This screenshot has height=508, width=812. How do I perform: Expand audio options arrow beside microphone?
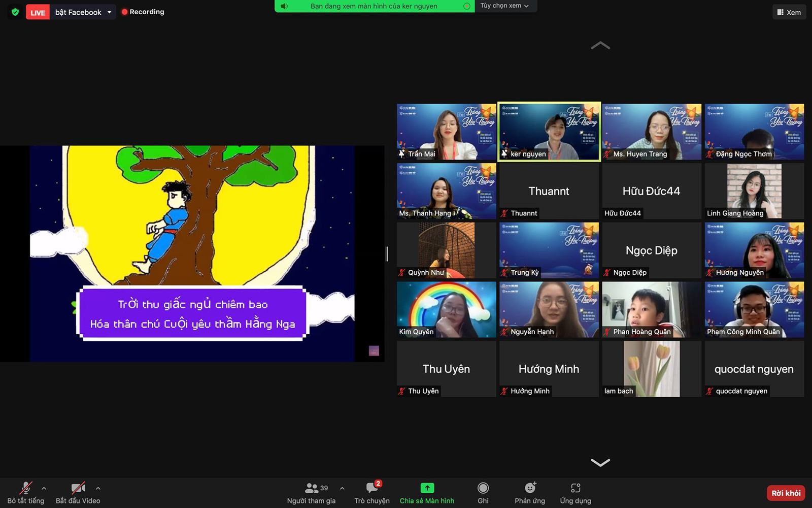click(x=44, y=488)
